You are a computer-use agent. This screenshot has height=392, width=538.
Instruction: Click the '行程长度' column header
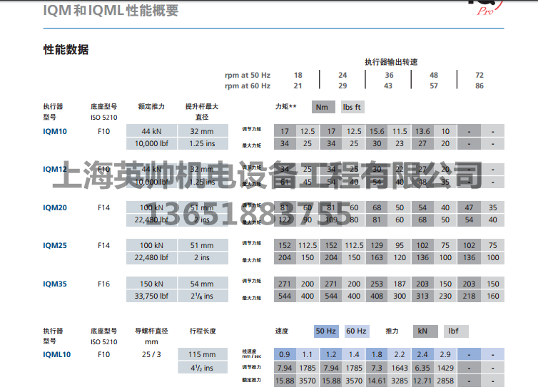[203, 331]
